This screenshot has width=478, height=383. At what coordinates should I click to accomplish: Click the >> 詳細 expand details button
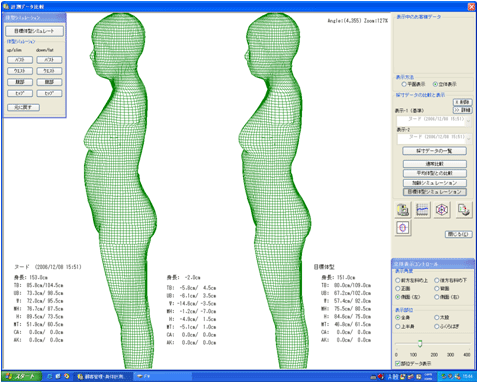463,110
